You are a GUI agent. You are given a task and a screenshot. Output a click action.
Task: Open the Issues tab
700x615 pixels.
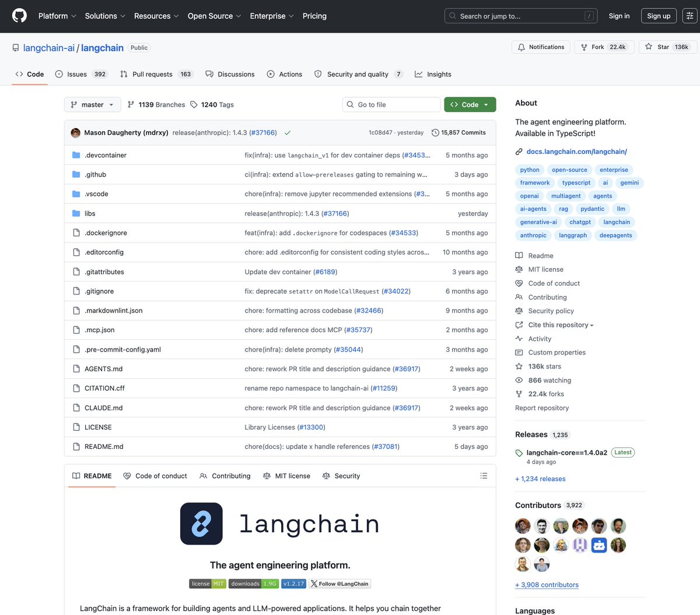(82, 74)
